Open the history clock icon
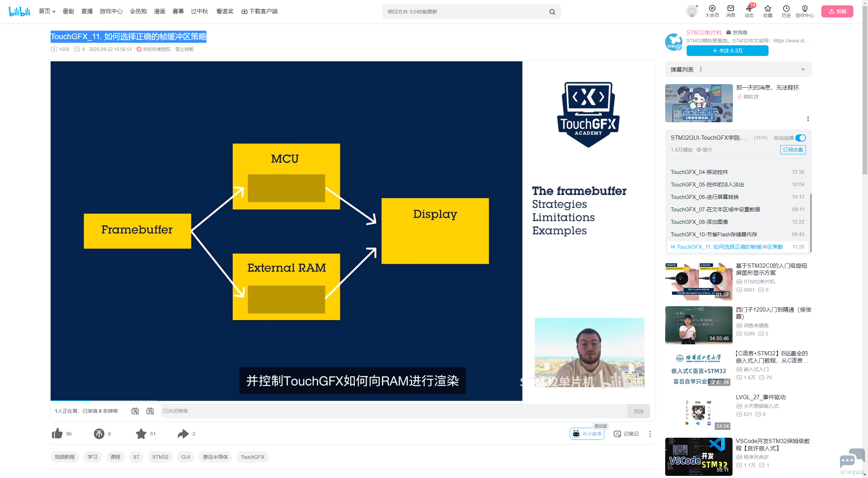Image resolution: width=868 pixels, height=478 pixels. (786, 9)
